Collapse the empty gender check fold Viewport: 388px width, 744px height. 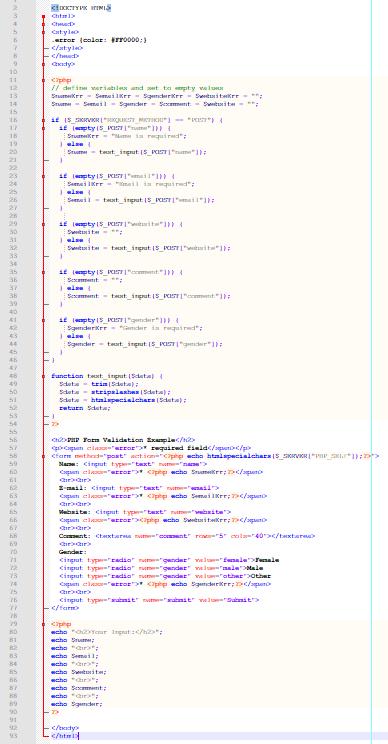pyautogui.click(x=43, y=320)
